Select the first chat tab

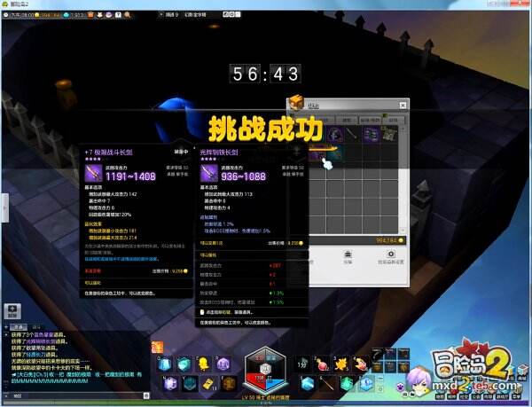click(18, 327)
